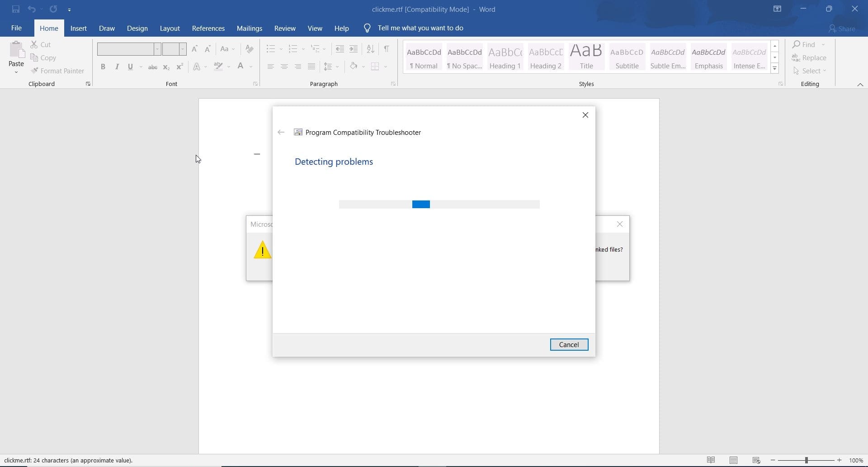This screenshot has height=467, width=868.
Task: Click Font Color icon
Action: [241, 67]
